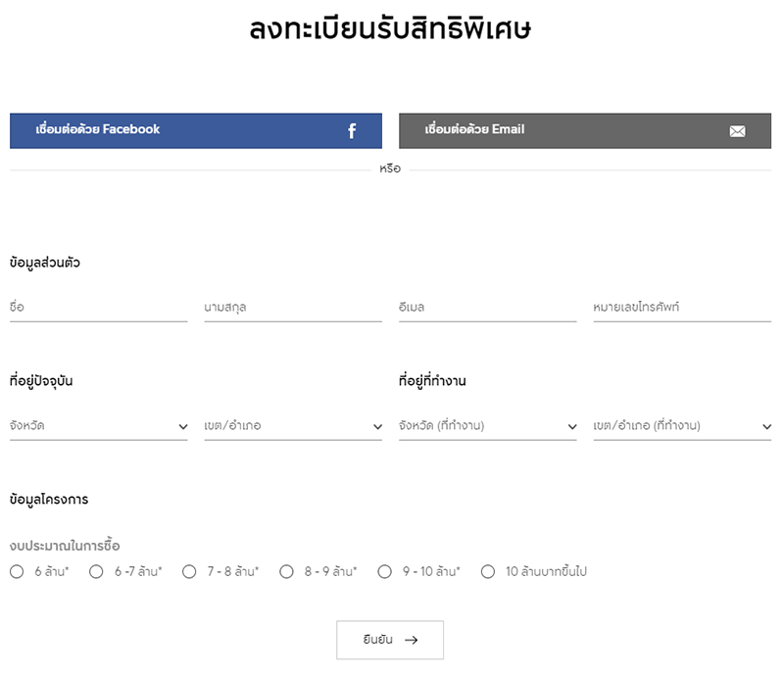Click the arrow icon on ยืนยัน button
The width and height of the screenshot is (784, 676).
pyautogui.click(x=412, y=640)
